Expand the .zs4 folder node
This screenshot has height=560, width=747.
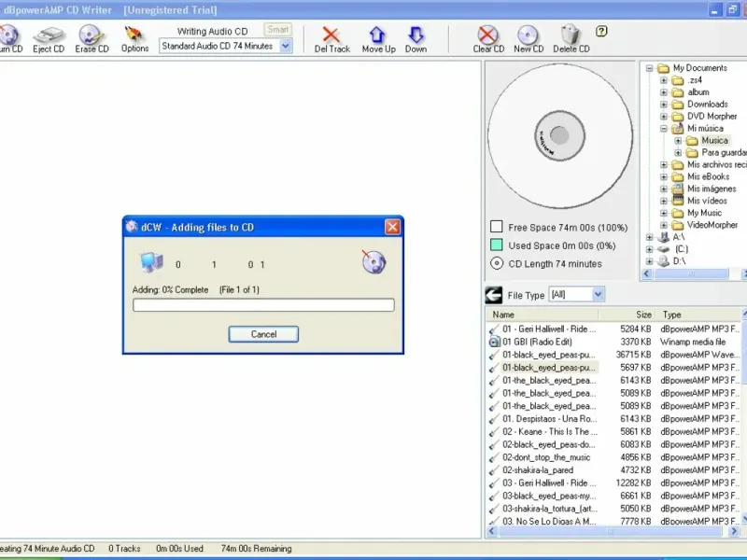(x=664, y=80)
